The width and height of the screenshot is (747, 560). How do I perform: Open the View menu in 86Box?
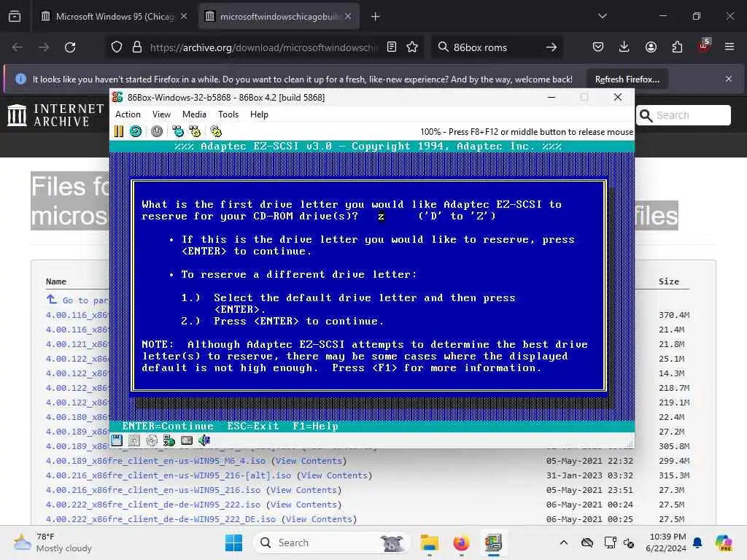coord(161,114)
